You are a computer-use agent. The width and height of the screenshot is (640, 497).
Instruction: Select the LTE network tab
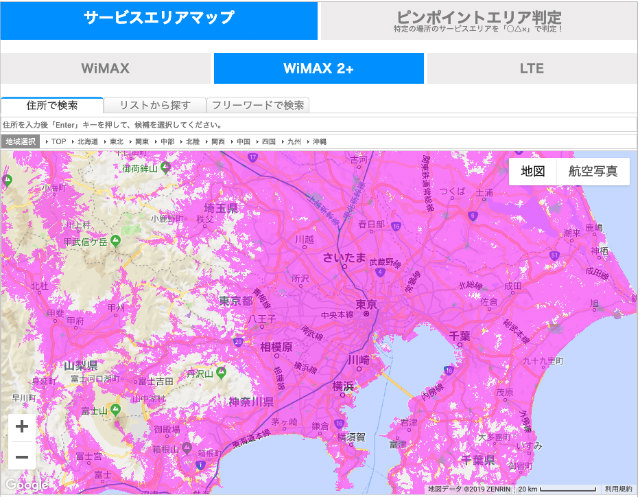tap(532, 68)
